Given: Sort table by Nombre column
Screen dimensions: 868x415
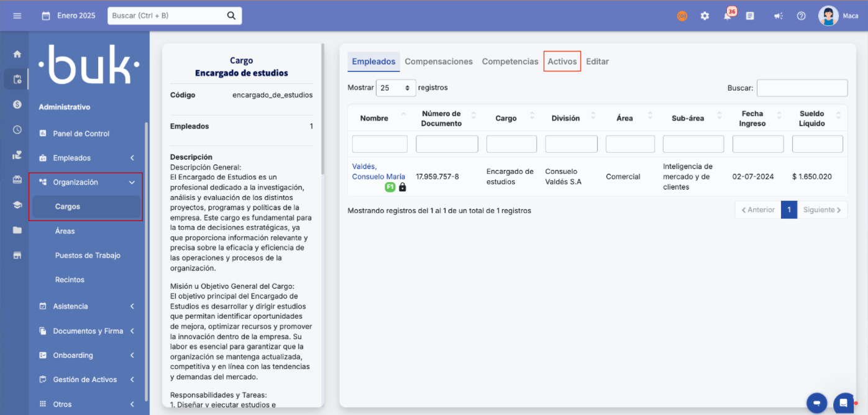Looking at the screenshot, I should [x=374, y=118].
